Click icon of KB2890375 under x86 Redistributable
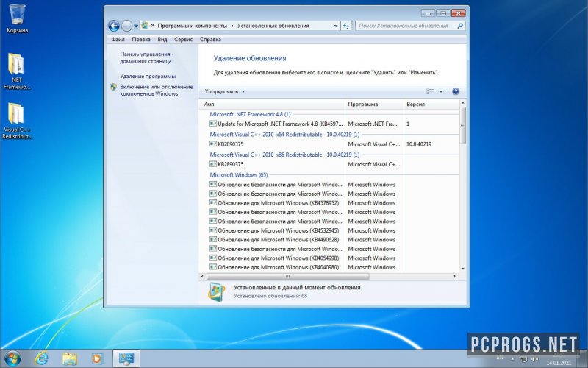The width and height of the screenshot is (588, 368). tap(213, 163)
